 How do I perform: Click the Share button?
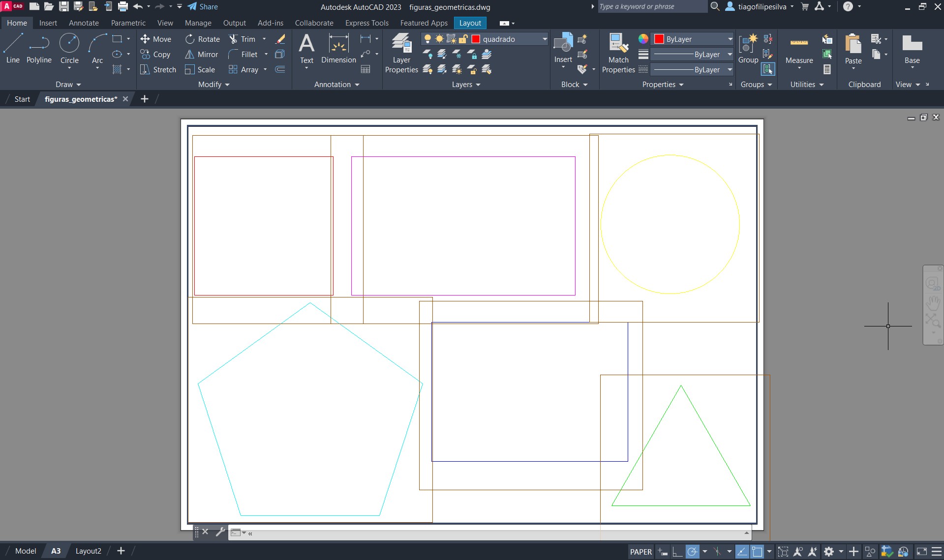click(x=203, y=7)
